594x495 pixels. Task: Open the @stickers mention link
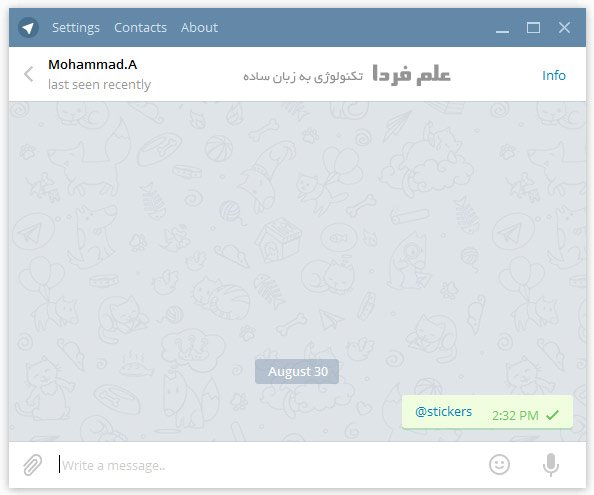point(444,411)
